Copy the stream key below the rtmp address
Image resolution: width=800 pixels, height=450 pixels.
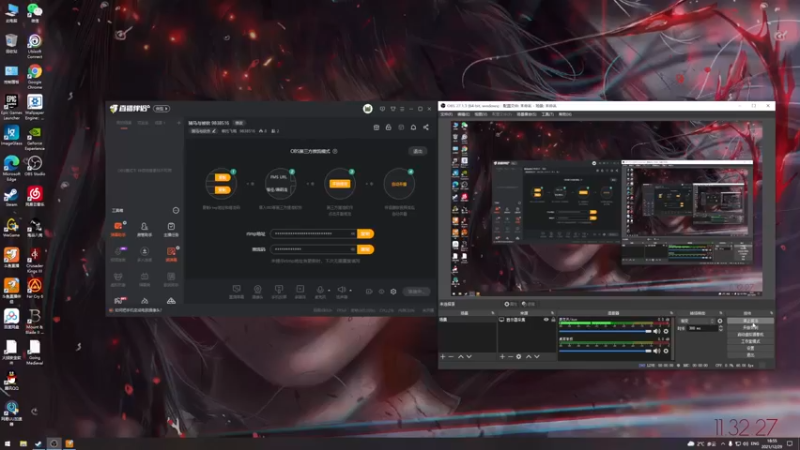365,249
